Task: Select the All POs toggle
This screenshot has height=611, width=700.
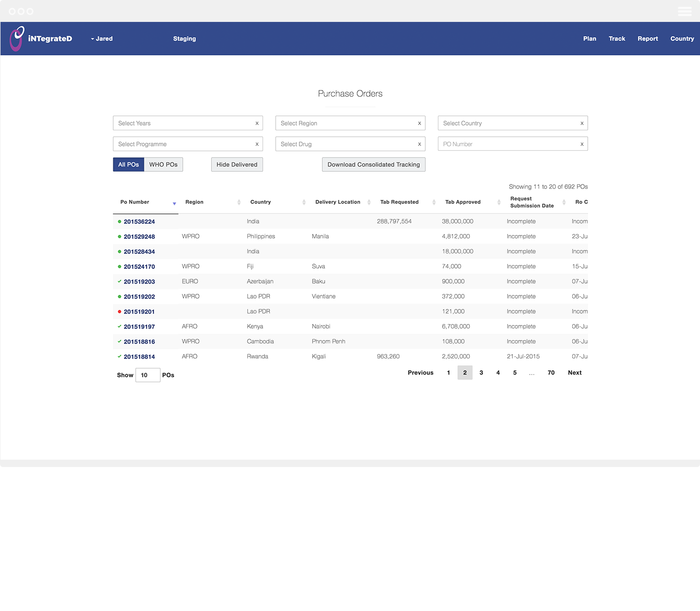Action: pyautogui.click(x=128, y=164)
